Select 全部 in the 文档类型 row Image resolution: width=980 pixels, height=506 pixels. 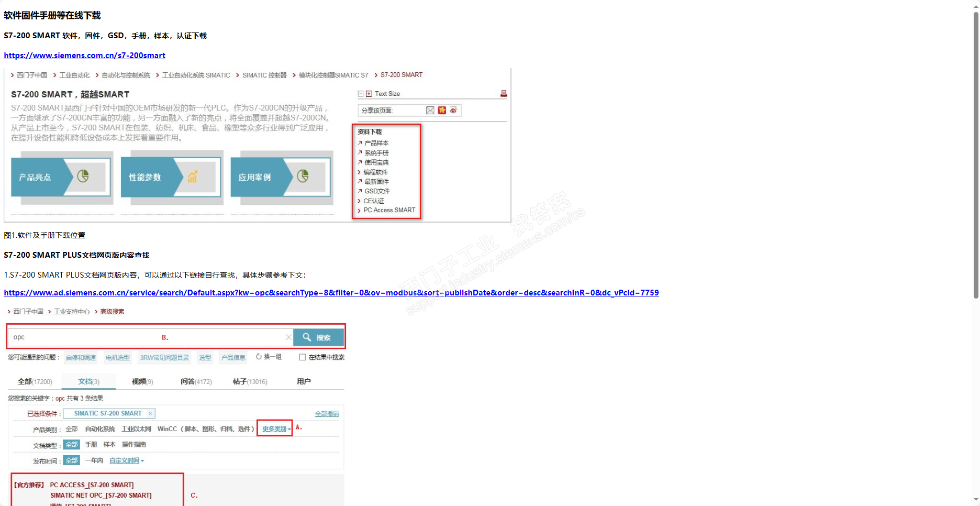tap(72, 445)
